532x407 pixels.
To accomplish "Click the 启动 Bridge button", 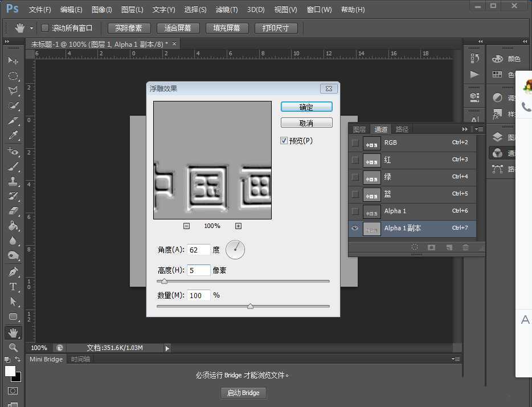I will (243, 393).
